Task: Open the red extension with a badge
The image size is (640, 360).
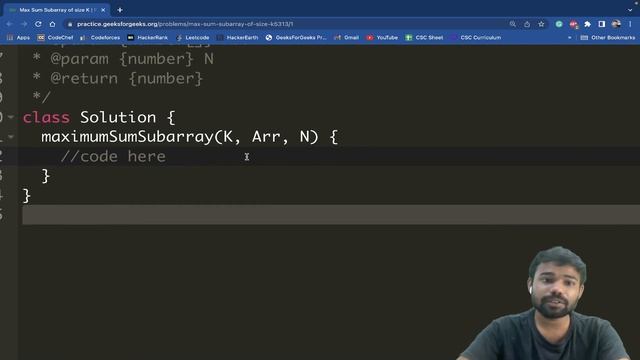Action: coord(573,24)
